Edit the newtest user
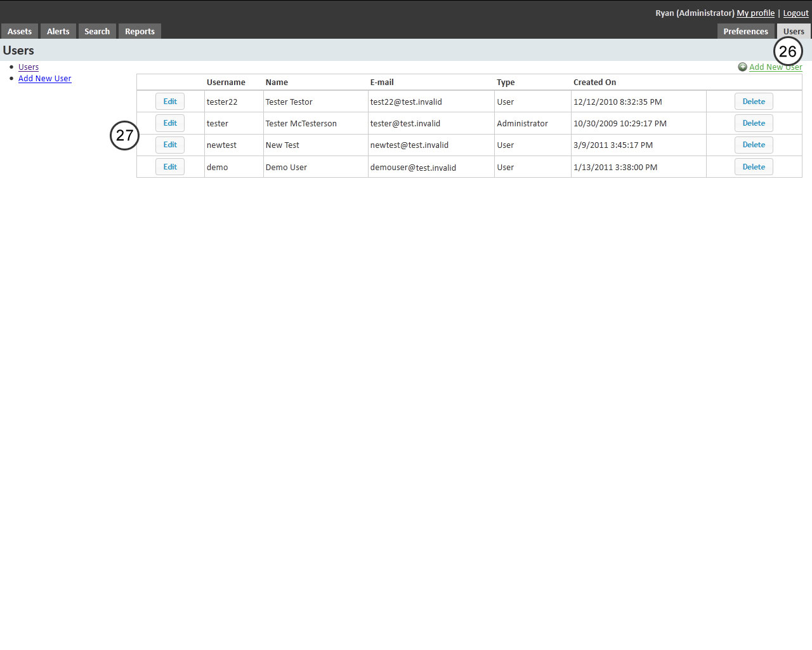The width and height of the screenshot is (812, 650). [169, 145]
